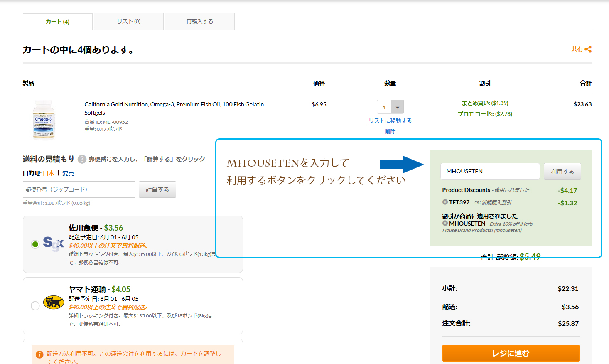Select the ヤマト運輸 shipping option
This screenshot has height=364, width=609.
click(x=35, y=306)
